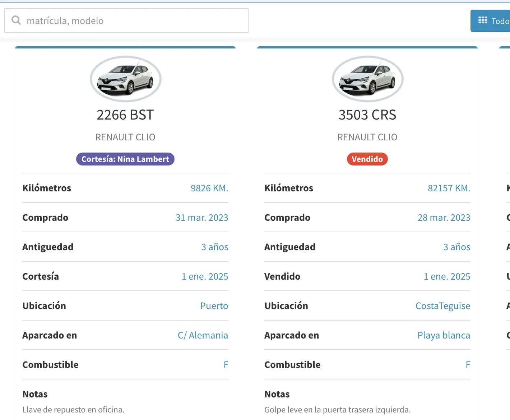Click fuel value F for 3503 CRS
The width and height of the screenshot is (510, 420).
coord(468,365)
